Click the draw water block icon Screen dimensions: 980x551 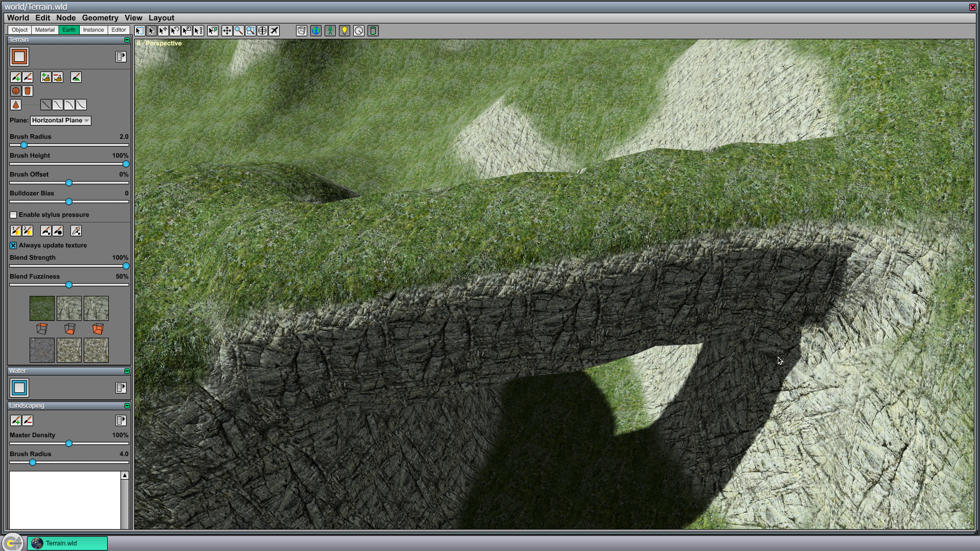click(x=19, y=388)
